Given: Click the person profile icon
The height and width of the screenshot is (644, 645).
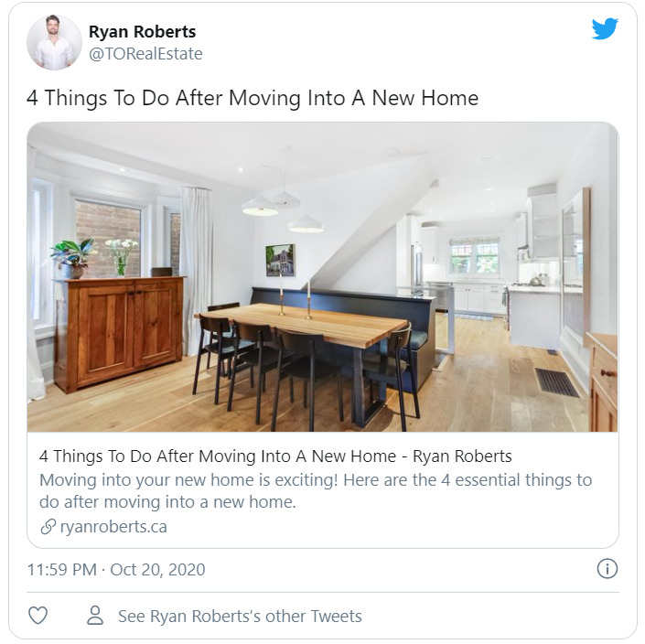Looking at the screenshot, I should 95,616.
